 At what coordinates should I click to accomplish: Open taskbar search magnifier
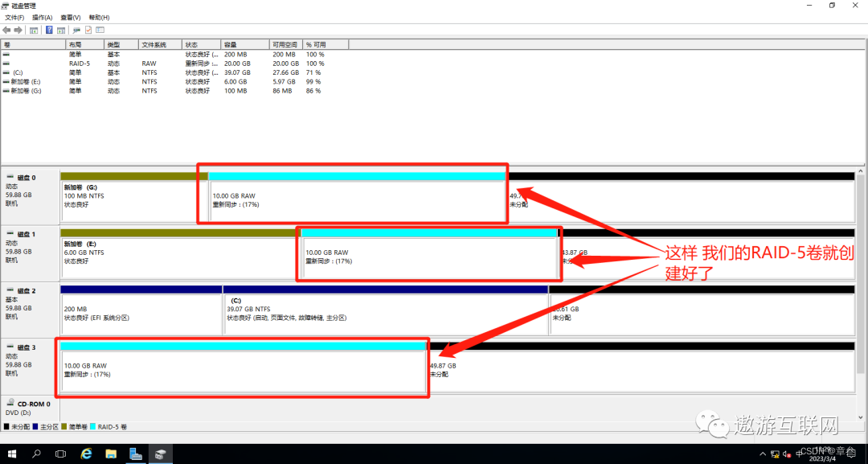(36, 454)
